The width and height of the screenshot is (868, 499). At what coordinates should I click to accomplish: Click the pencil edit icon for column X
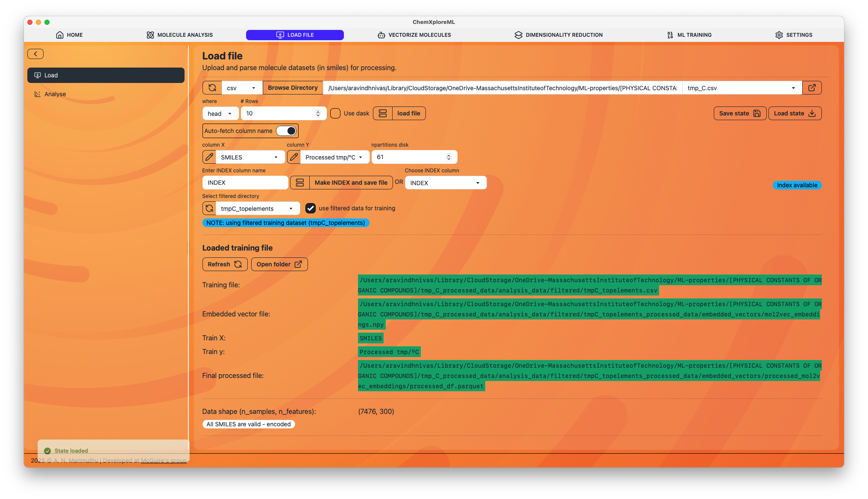(x=209, y=157)
